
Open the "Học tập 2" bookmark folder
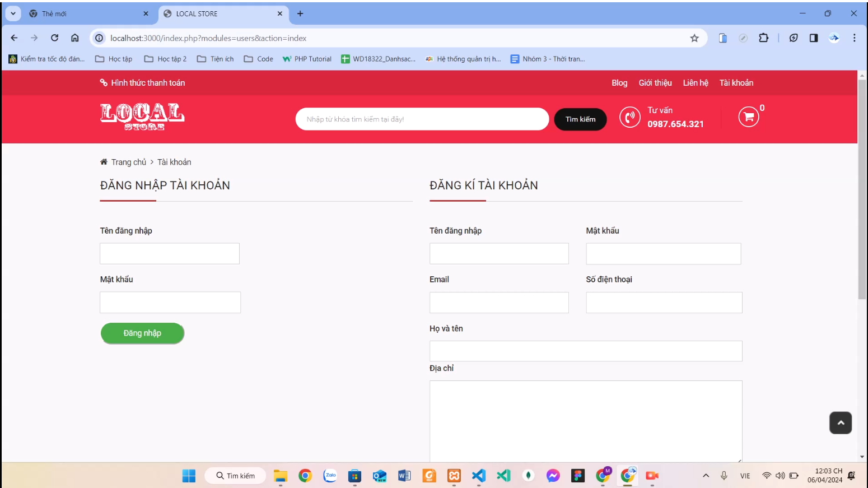point(165,59)
